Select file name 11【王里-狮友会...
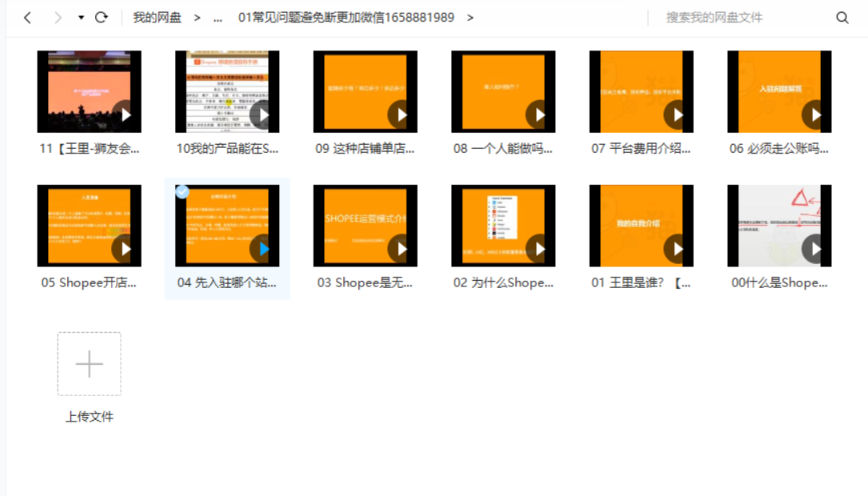868x496 pixels. pyautogui.click(x=89, y=148)
